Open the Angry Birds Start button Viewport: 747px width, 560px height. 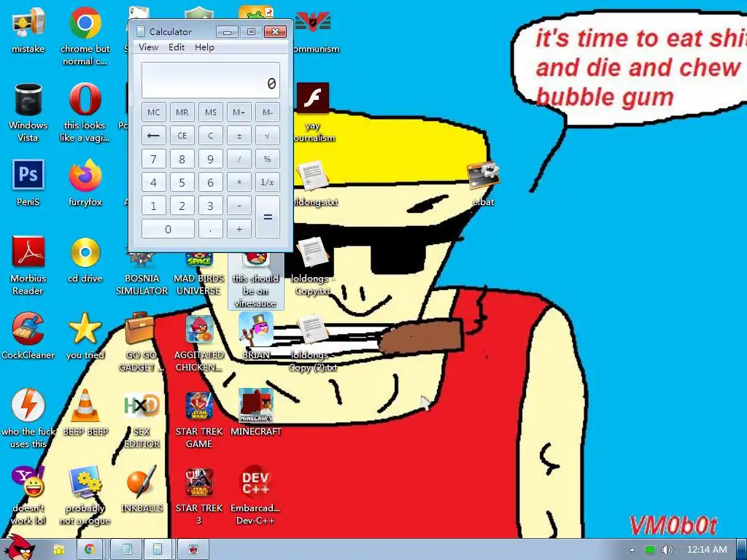pyautogui.click(x=18, y=548)
